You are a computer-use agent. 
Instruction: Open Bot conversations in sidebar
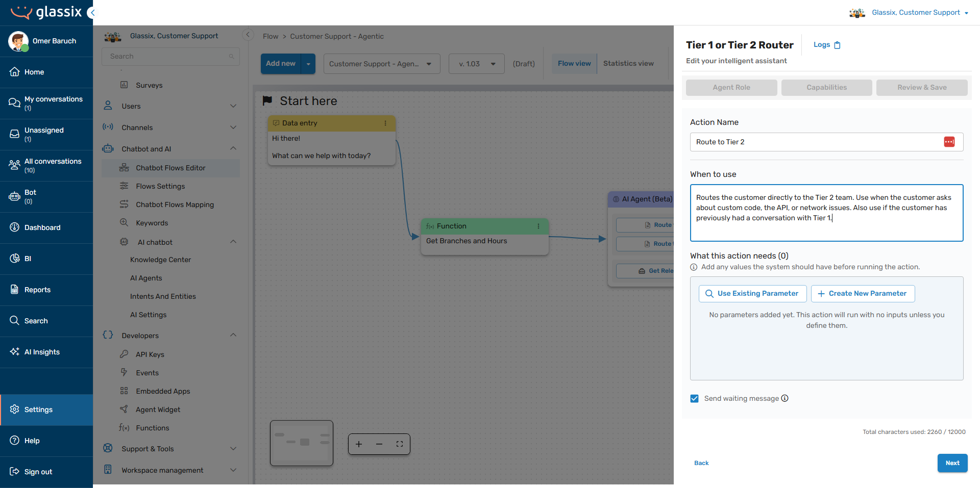tap(46, 196)
